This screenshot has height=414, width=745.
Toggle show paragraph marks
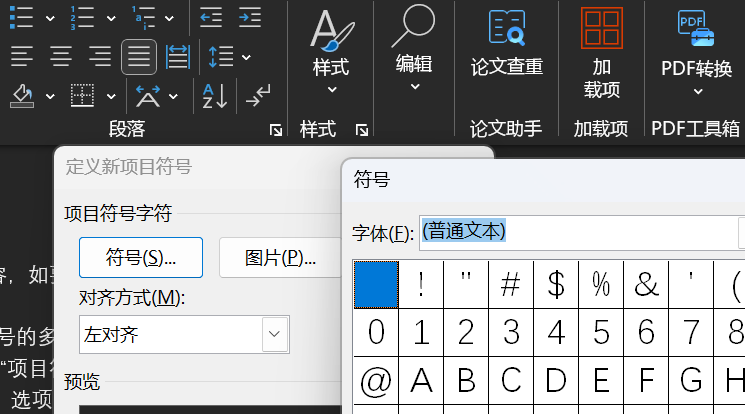(x=258, y=96)
